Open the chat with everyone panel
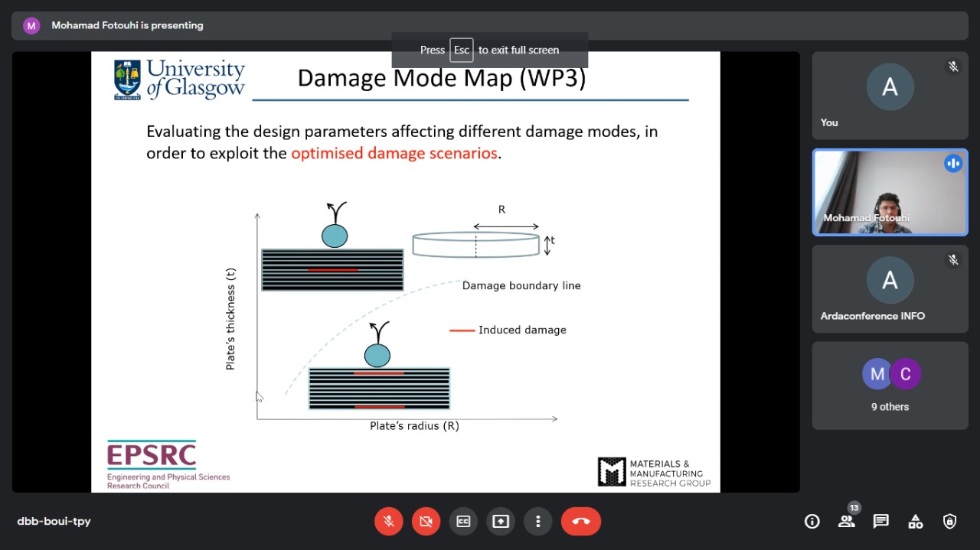Screen dimensions: 980x550 click(881, 522)
